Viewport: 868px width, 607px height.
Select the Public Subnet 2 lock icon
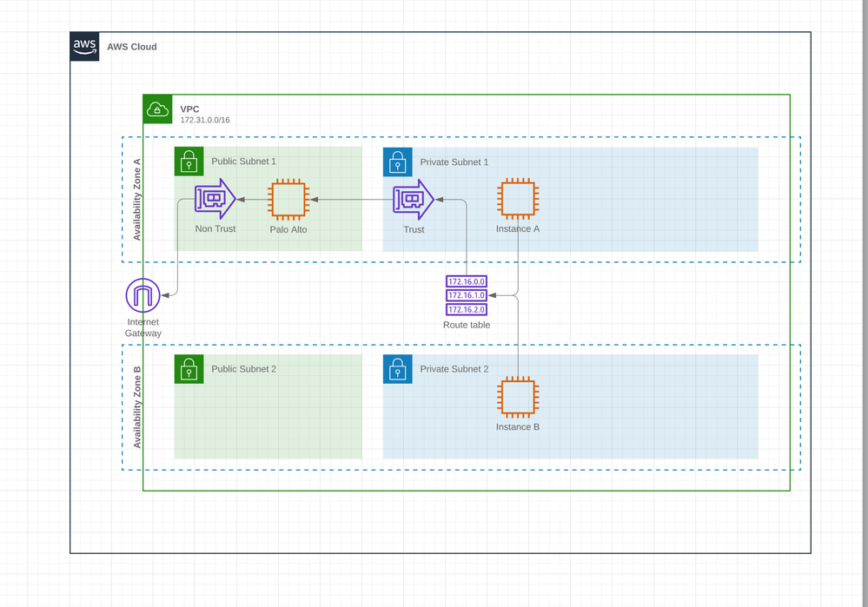(x=189, y=369)
